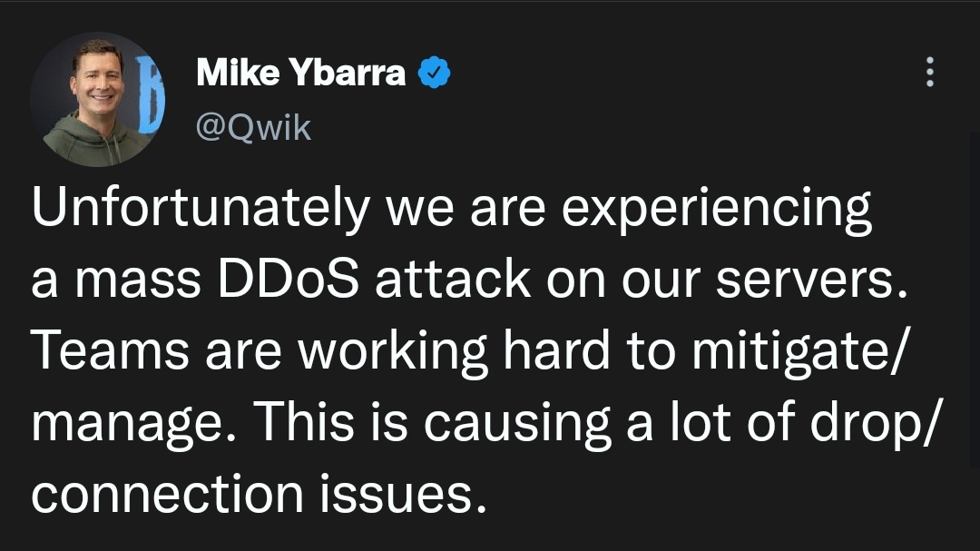Click the word "experiencing" in the tweet
Screen dimensions: 980x551
(716, 209)
